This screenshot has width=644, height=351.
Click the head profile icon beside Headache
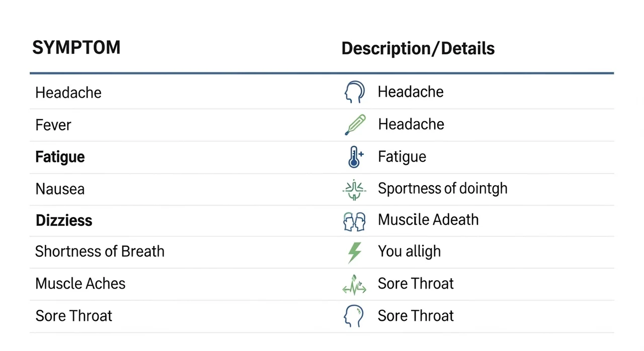tap(354, 93)
